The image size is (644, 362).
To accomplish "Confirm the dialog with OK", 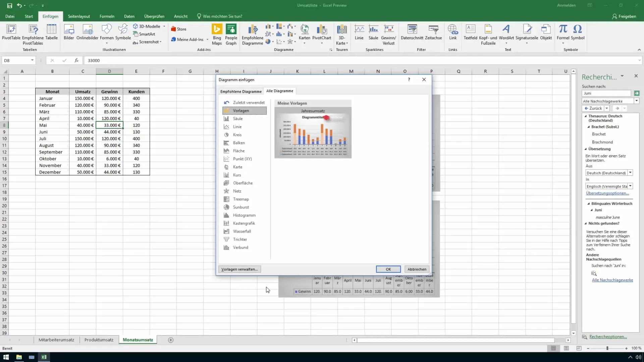I will pos(388,269).
